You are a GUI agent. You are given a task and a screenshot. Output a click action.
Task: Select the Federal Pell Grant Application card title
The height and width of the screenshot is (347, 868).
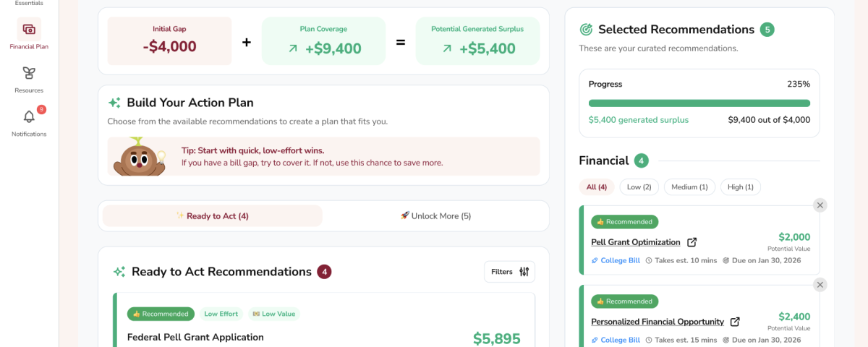click(x=195, y=337)
